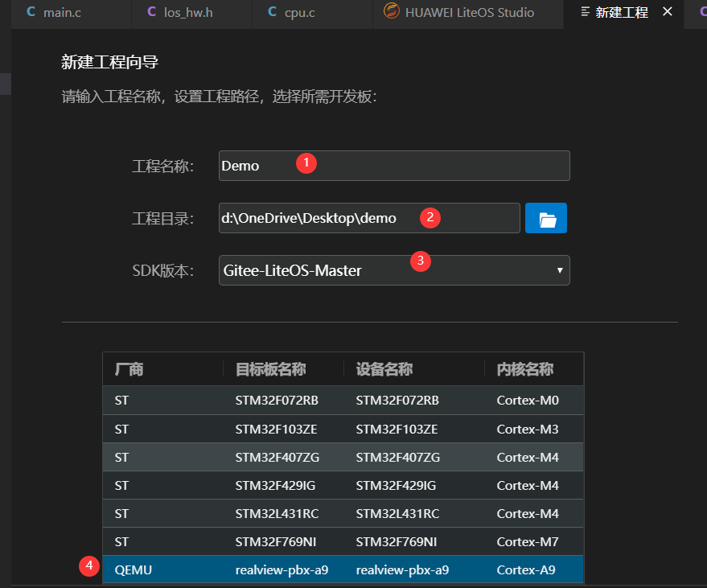Image resolution: width=707 pixels, height=588 pixels.
Task: Select the STM32F407ZG board row
Action: 343,457
